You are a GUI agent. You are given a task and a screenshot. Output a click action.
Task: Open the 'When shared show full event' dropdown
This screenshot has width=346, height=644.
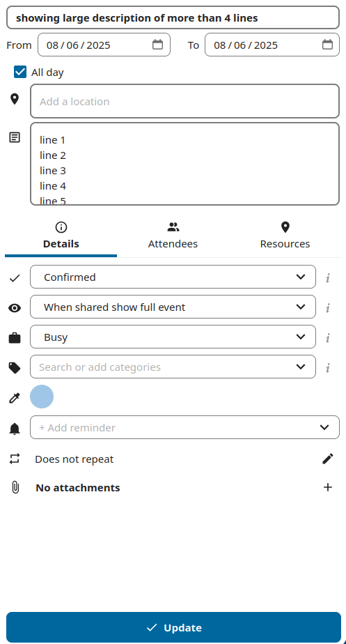(173, 307)
